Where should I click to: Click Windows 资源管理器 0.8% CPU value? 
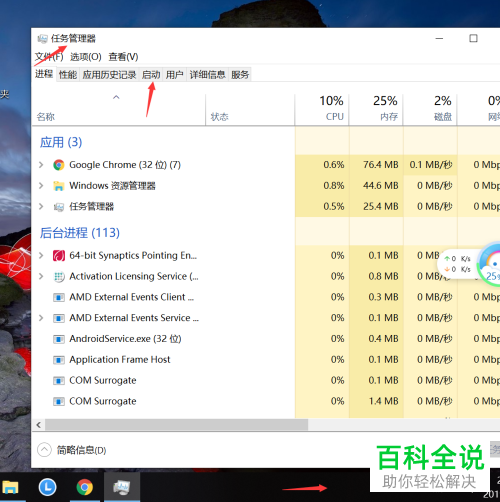[x=334, y=185]
